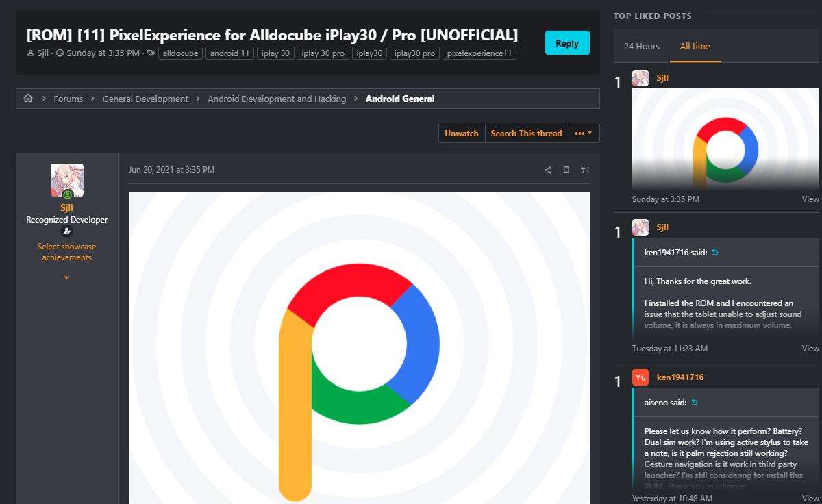The image size is (822, 504).
Task: Select the All time tab
Action: point(695,47)
